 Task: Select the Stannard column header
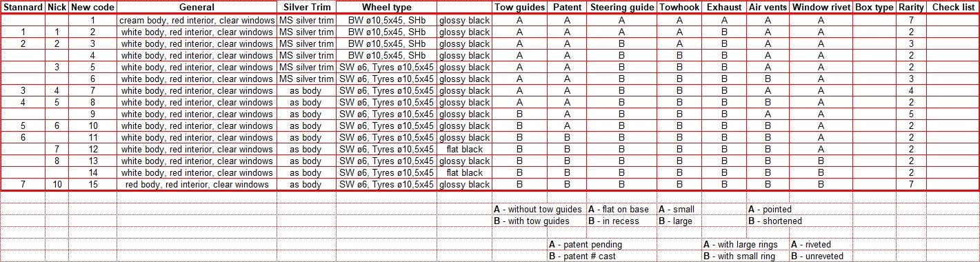click(23, 7)
